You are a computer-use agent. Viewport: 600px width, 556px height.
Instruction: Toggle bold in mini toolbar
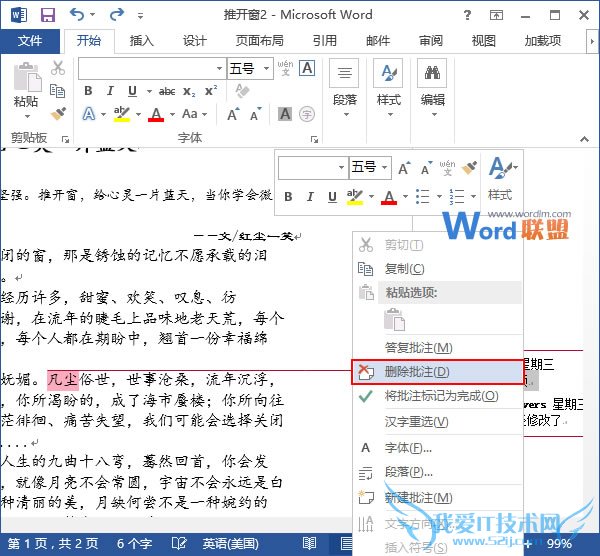(x=288, y=197)
